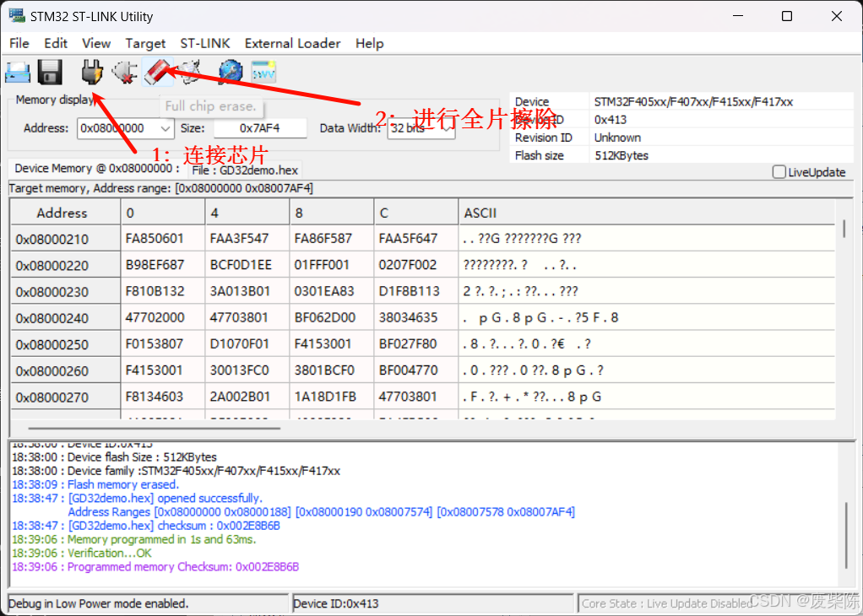
Task: Maximize the ST-LINK Utility window
Action: coord(787,16)
